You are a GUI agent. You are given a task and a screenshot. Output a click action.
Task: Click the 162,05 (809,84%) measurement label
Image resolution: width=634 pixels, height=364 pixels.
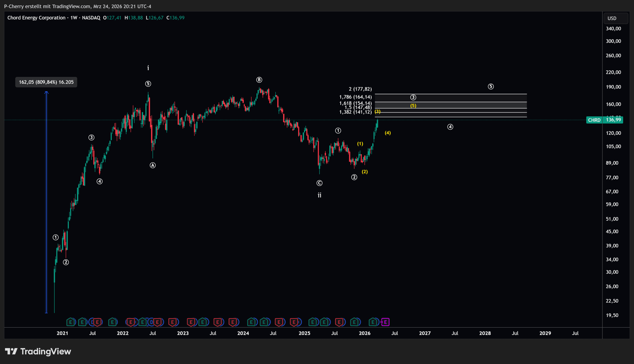pyautogui.click(x=46, y=82)
